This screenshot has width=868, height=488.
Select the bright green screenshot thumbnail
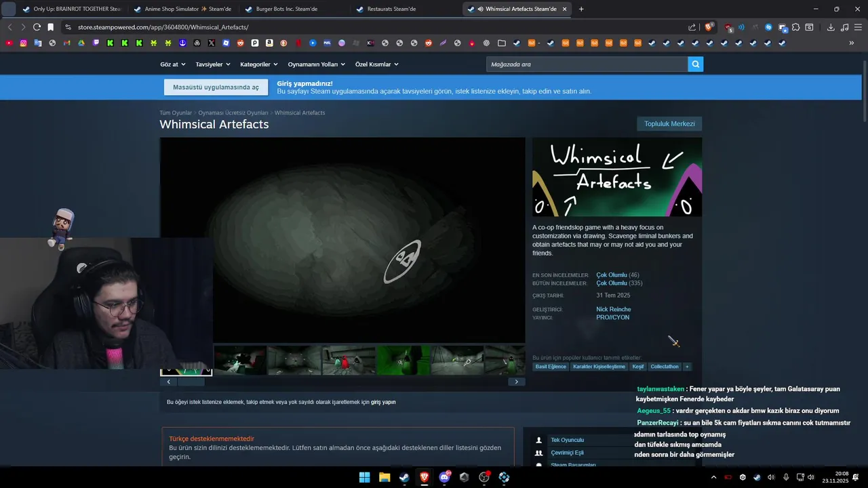click(403, 360)
